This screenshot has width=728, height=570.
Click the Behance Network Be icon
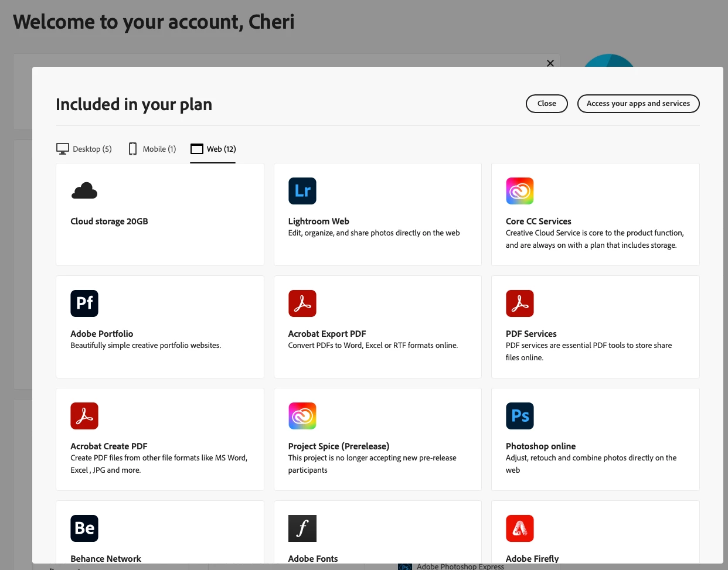tap(84, 528)
